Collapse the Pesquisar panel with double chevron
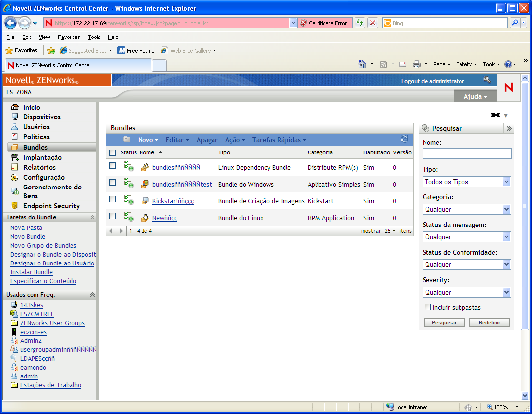 coord(509,128)
